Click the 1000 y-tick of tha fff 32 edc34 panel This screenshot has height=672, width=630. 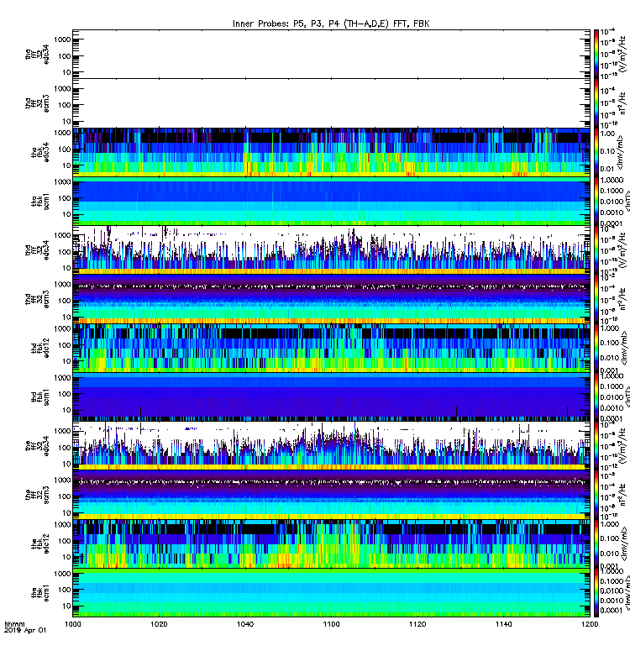(62, 39)
